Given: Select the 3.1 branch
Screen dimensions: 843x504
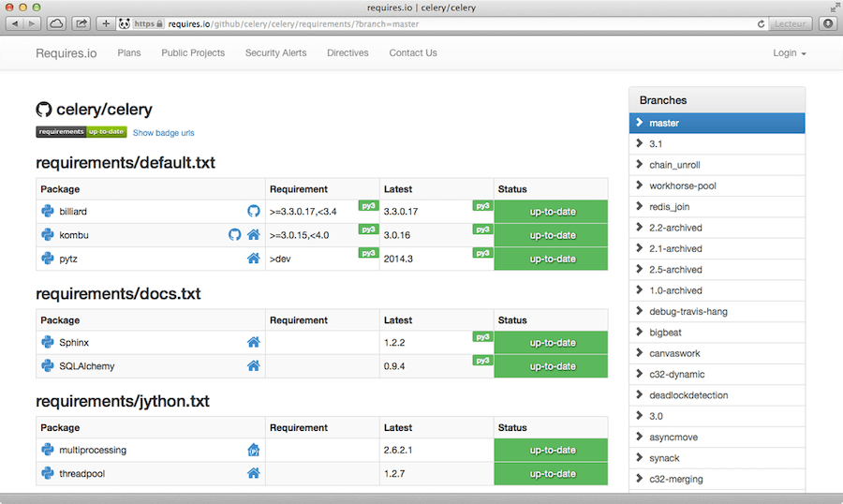Looking at the screenshot, I should coord(656,144).
